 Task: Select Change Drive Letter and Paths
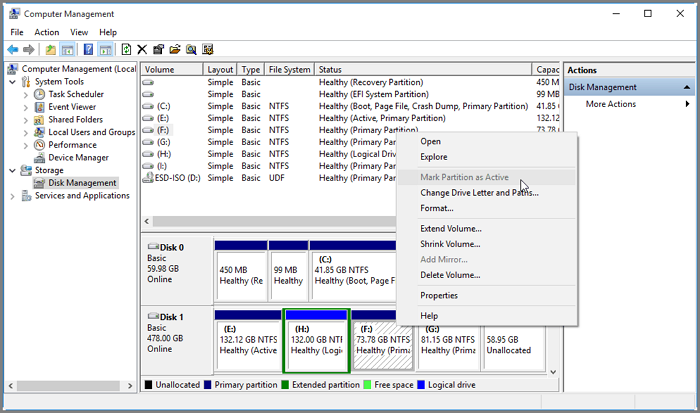tap(479, 193)
